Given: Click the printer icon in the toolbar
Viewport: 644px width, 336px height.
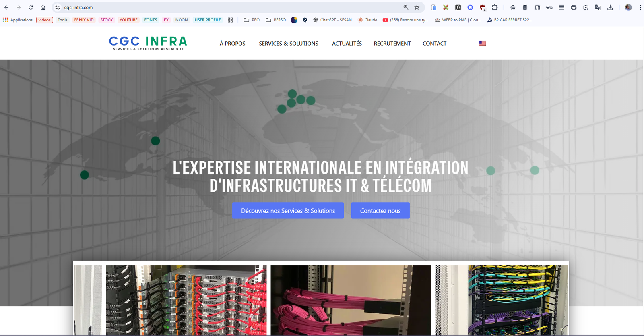Looking at the screenshot, I should [574, 8].
